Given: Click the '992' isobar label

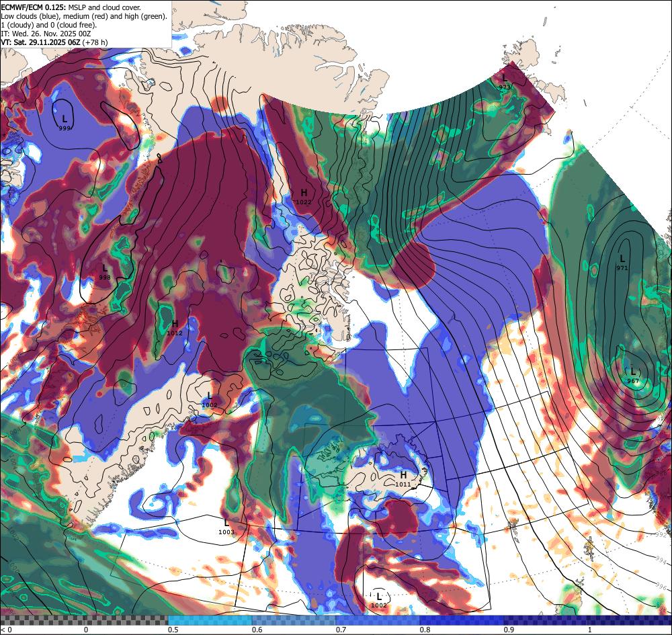Looking at the screenshot, I should [x=661, y=534].
